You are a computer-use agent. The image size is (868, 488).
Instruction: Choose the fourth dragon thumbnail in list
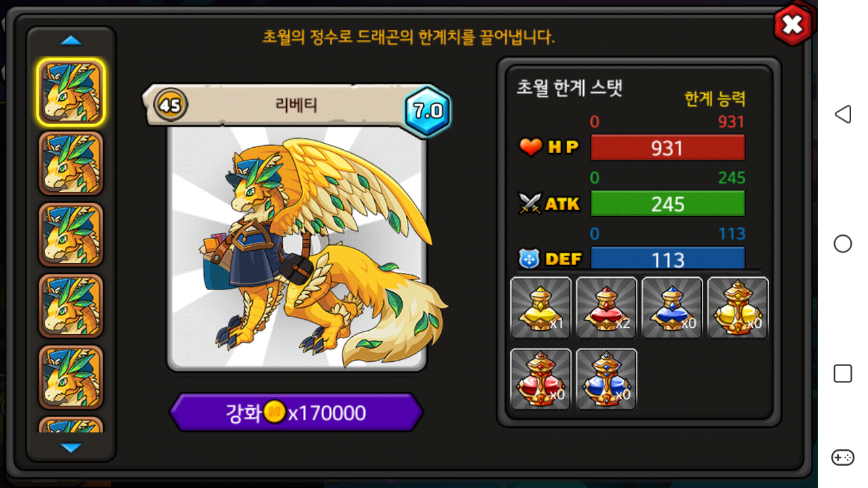tap(71, 306)
